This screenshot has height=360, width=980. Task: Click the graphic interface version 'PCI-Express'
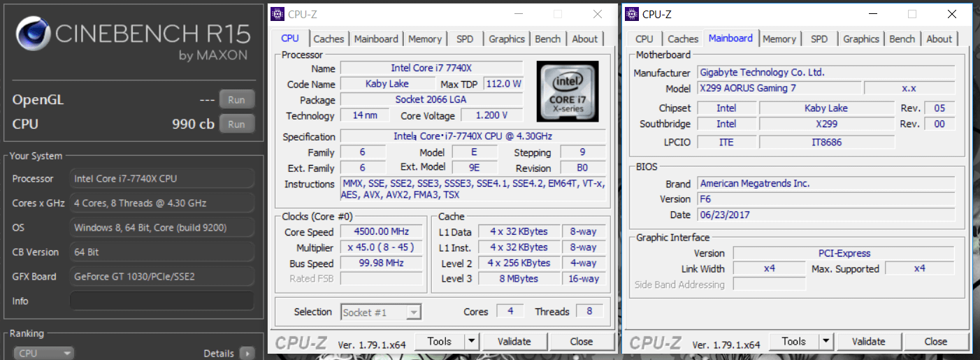844,253
